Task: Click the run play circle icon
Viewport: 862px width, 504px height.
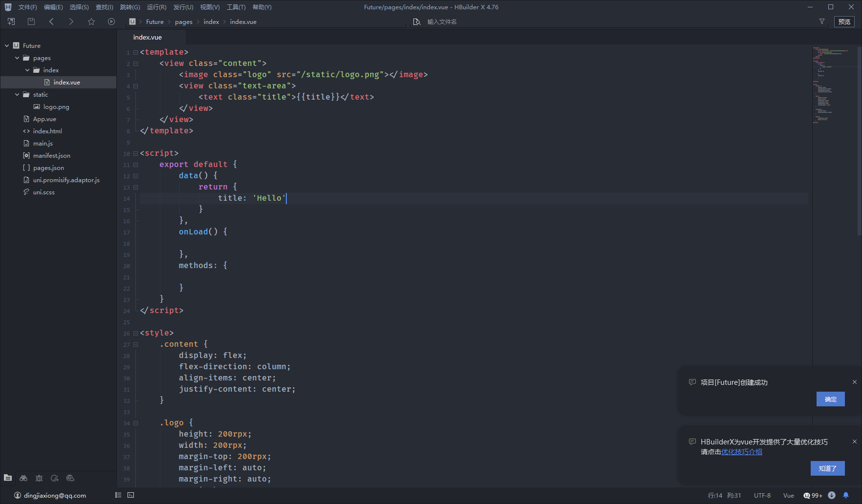Action: 111,21
